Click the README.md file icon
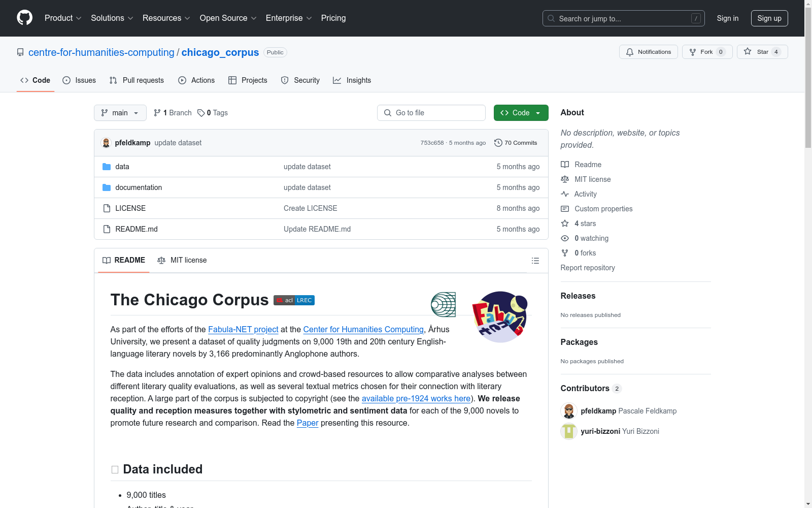Viewport: 812px width, 508px height. [x=107, y=229]
